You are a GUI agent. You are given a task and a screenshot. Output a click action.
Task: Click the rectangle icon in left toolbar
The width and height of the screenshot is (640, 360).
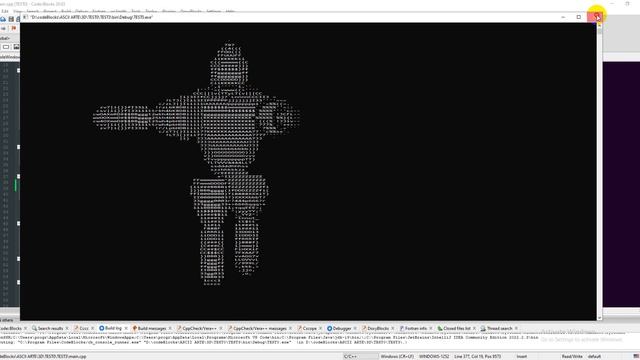tap(6, 47)
